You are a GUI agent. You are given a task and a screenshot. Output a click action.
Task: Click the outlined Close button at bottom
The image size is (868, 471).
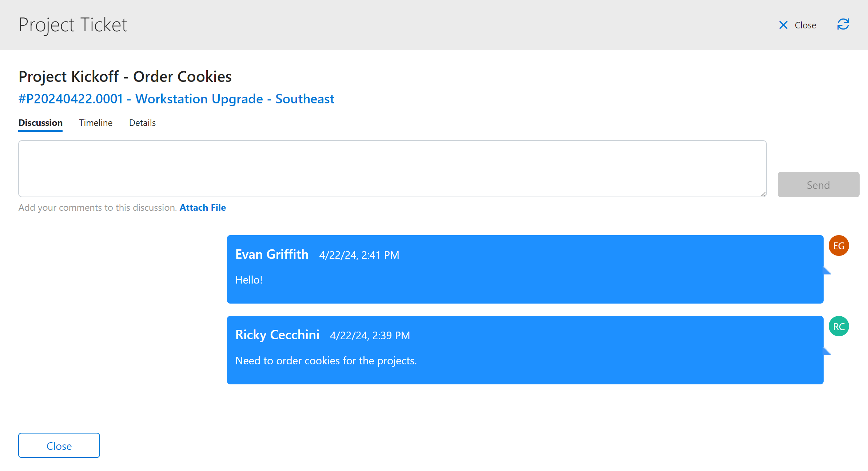click(x=59, y=446)
